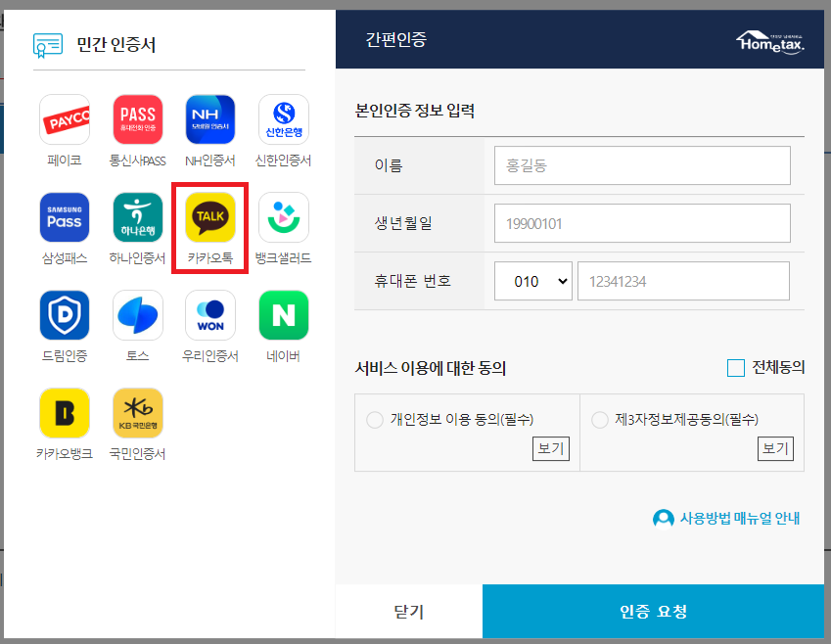The image size is (831, 644).
Task: Choose the KB Kookmin certificate icon
Action: click(137, 413)
